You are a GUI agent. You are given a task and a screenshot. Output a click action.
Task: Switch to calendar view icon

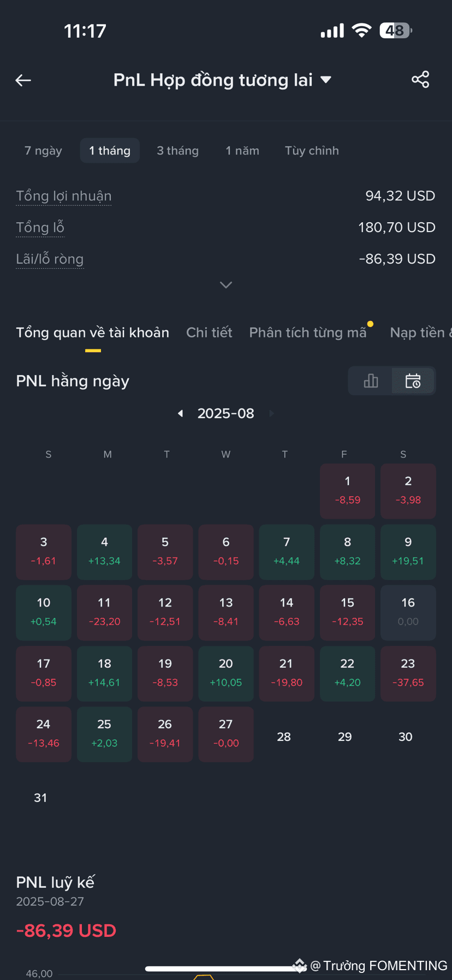coord(413,381)
